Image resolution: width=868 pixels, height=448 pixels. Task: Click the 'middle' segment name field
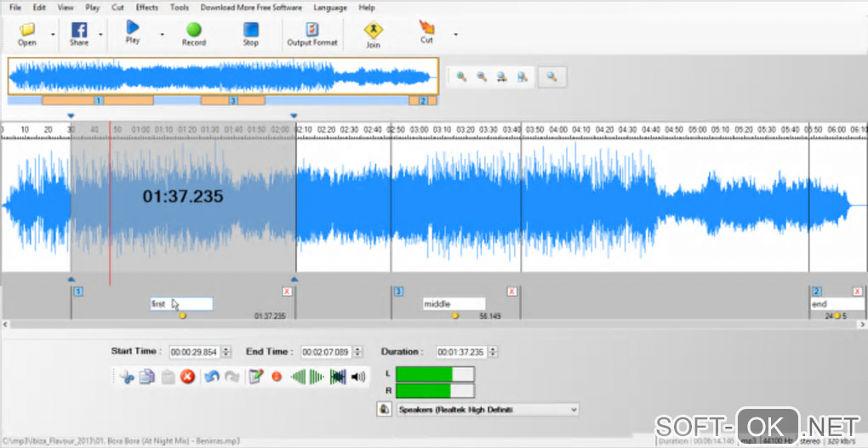454,303
